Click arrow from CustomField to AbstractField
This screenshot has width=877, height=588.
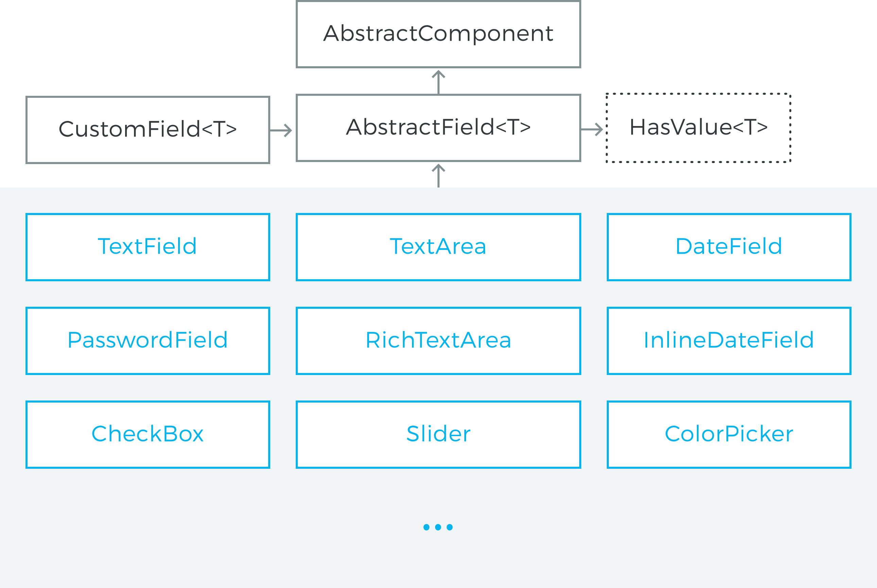tap(281, 130)
